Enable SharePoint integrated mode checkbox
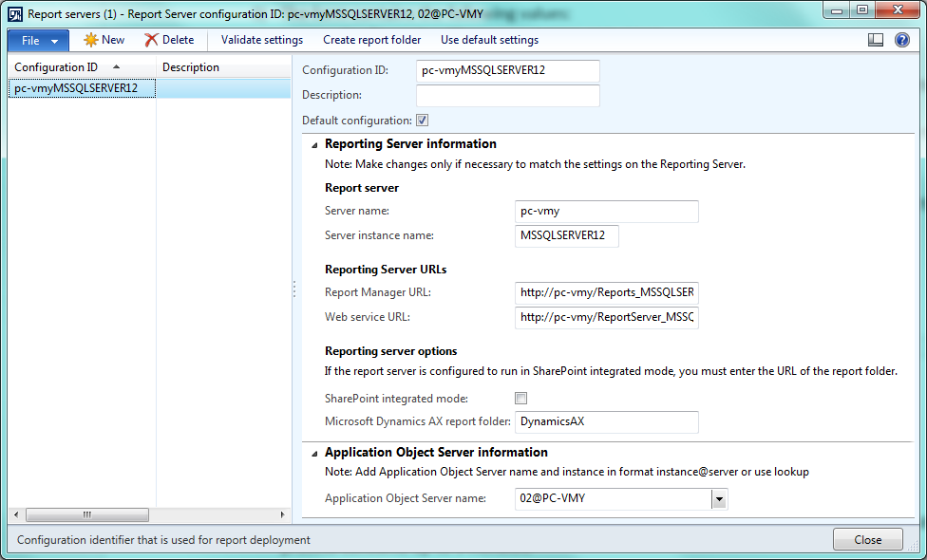927x560 pixels. (520, 398)
